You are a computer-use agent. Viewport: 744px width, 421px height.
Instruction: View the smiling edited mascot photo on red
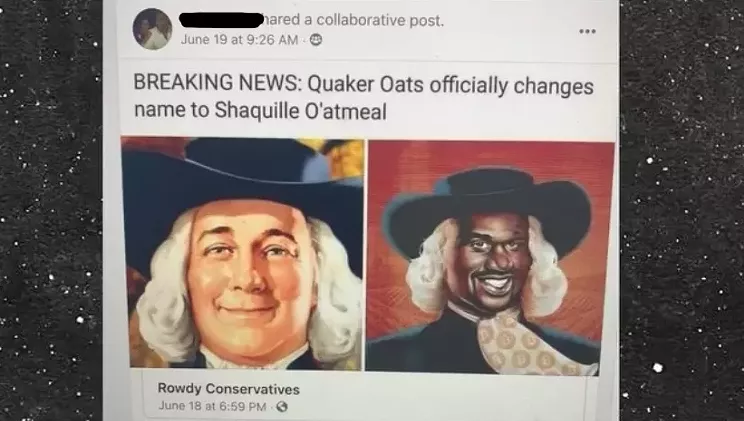click(490, 256)
